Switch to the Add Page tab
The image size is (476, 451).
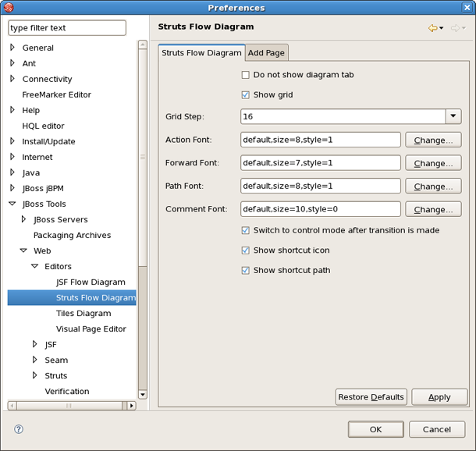[267, 53]
